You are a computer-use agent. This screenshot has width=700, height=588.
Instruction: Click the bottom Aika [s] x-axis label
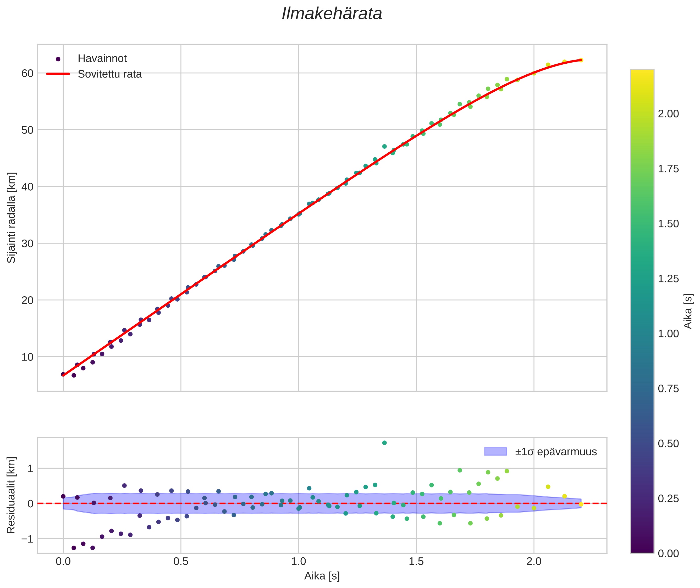[322, 576]
